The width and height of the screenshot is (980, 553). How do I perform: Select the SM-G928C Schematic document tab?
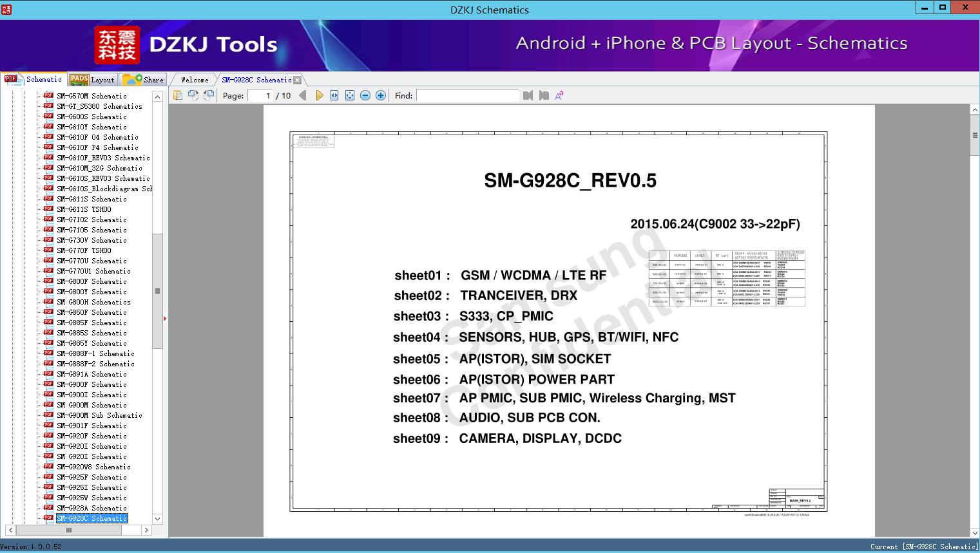pyautogui.click(x=256, y=80)
